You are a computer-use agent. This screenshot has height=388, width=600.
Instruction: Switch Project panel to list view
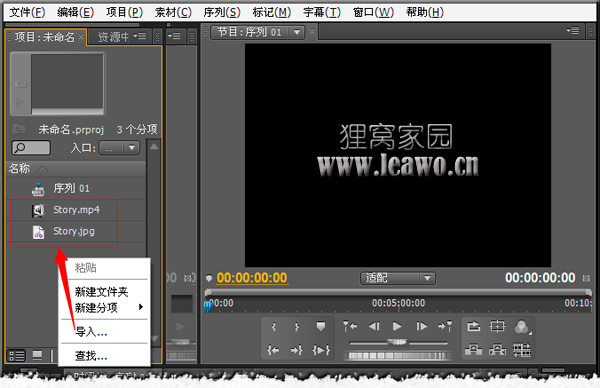[17, 356]
